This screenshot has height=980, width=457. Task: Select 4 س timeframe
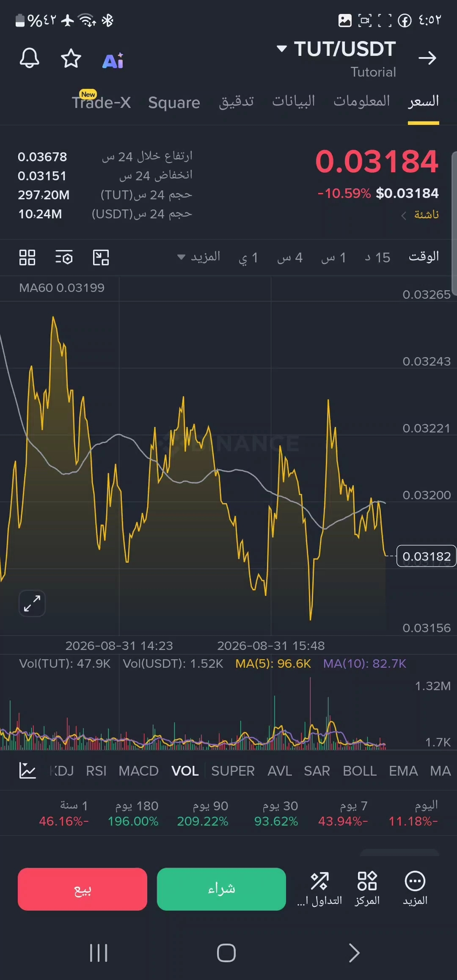coord(290,257)
